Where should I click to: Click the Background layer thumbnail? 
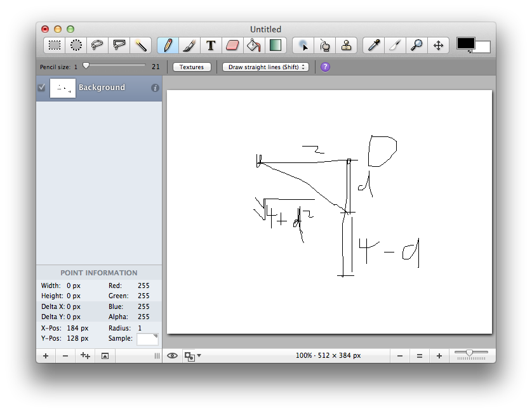[x=63, y=88]
